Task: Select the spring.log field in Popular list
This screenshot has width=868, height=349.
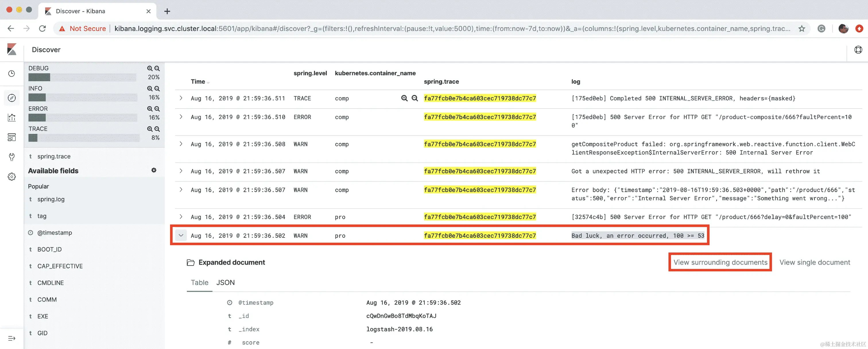Action: click(x=51, y=199)
